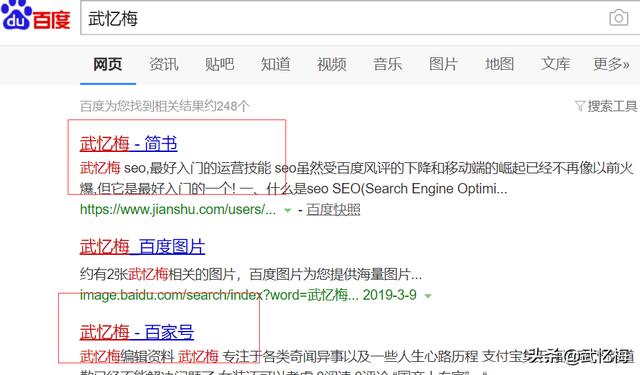Select the 网页 tab

108,64
